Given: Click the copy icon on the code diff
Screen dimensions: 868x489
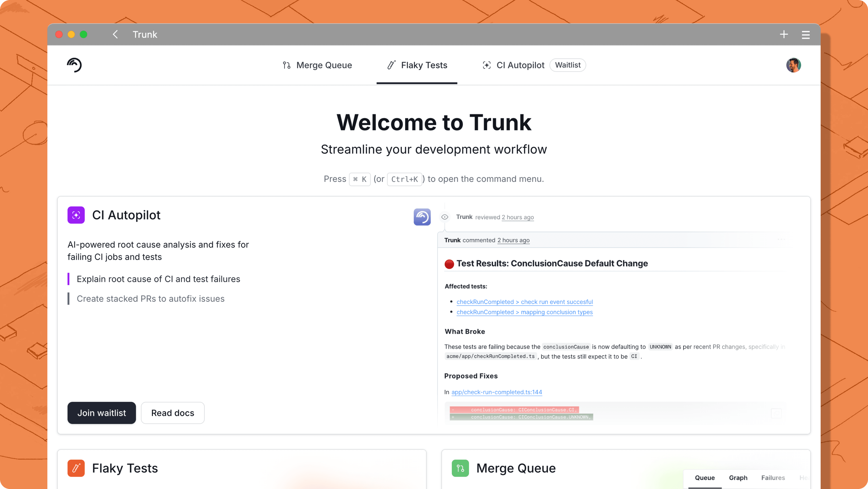Looking at the screenshot, I should click(x=776, y=413).
